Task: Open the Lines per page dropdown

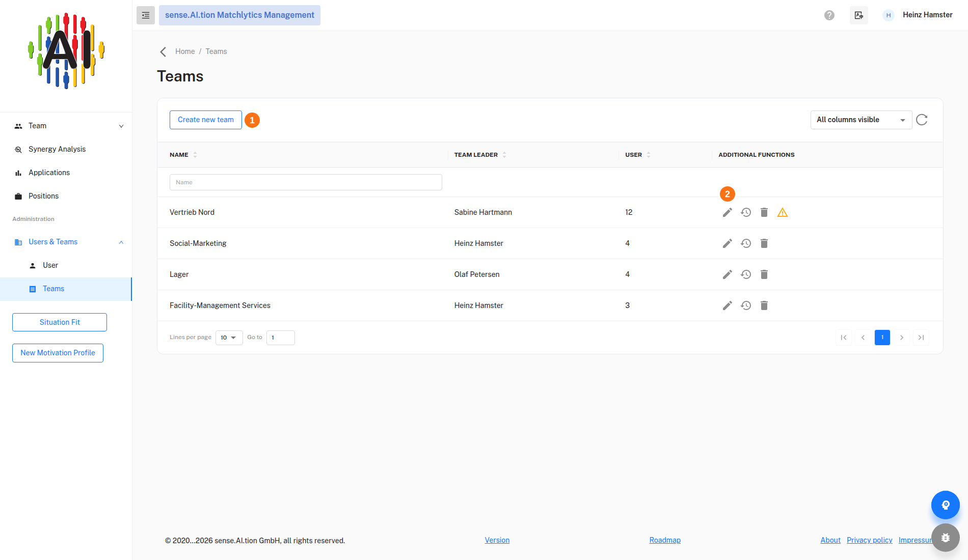Action: tap(229, 338)
